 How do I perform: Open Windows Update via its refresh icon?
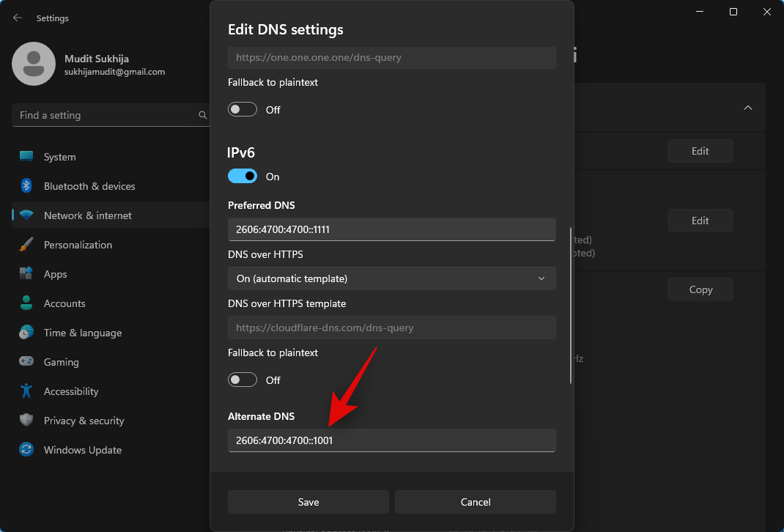click(26, 450)
